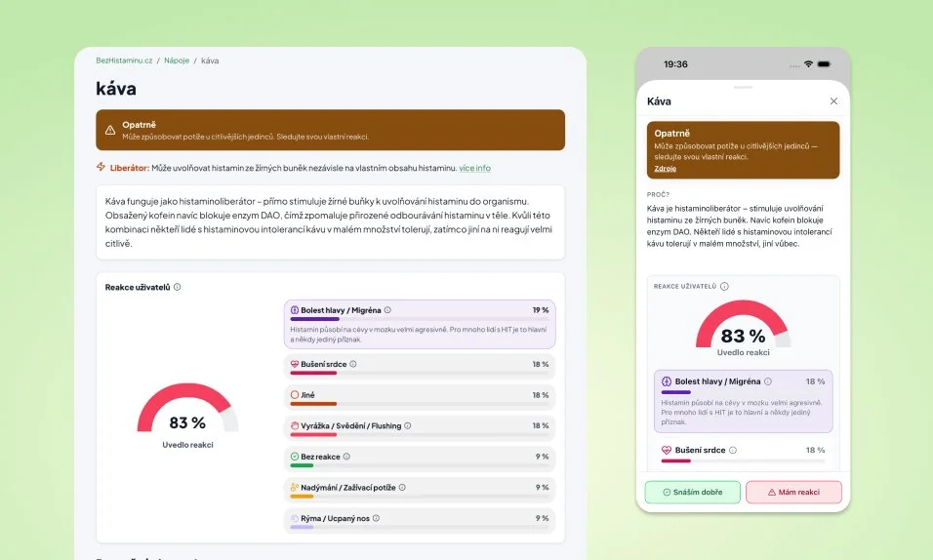Viewport: 933px width, 560px height.
Task: Click info icon beside mobile REAKCE UŽIVATELŮ label
Action: 724,286
